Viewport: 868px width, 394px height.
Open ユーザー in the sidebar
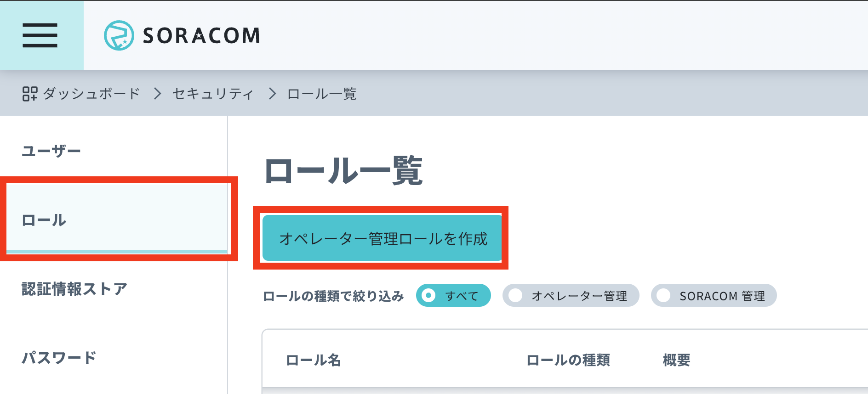[x=51, y=151]
